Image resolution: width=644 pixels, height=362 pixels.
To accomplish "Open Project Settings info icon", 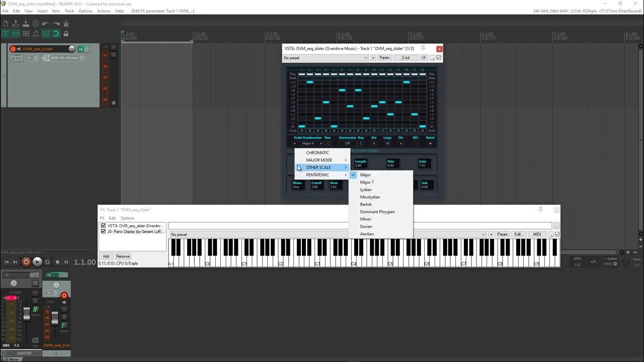I will tap(36, 24).
